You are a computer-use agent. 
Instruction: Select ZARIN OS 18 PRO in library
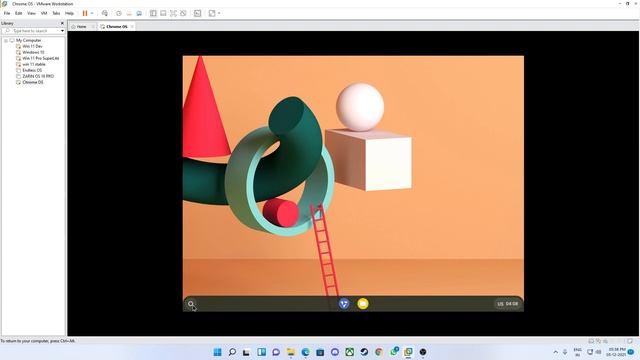pos(38,76)
